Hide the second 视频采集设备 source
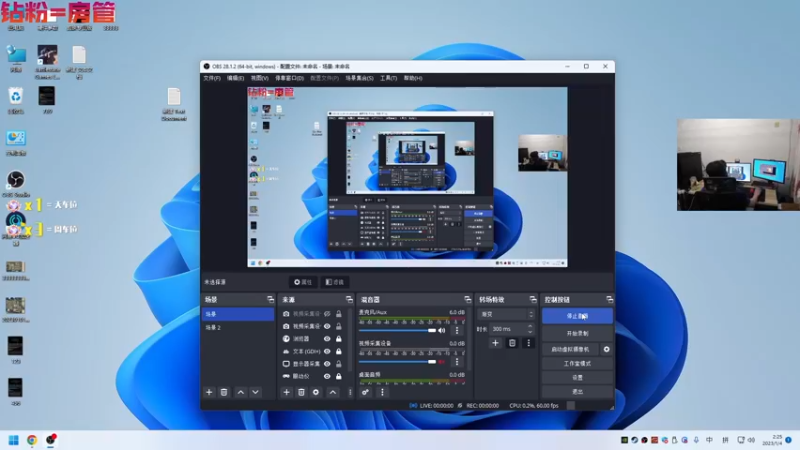800x450 pixels. [x=327, y=327]
